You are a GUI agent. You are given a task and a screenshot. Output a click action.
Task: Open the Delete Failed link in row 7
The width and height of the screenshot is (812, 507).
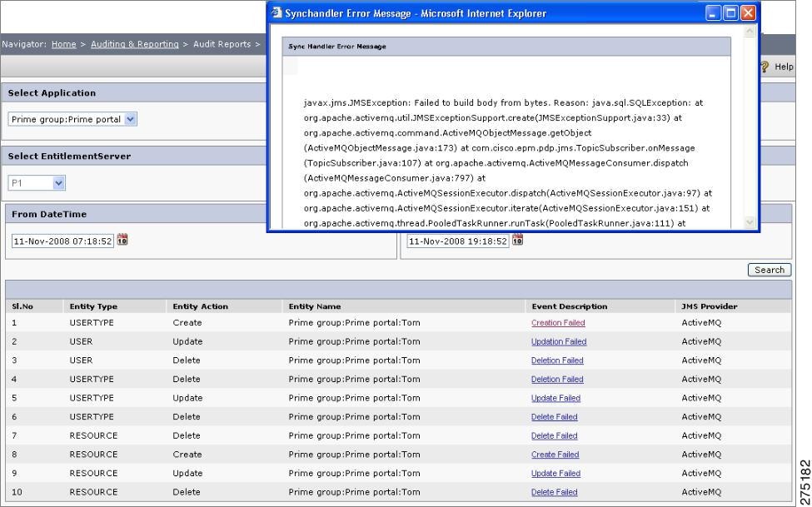point(554,436)
